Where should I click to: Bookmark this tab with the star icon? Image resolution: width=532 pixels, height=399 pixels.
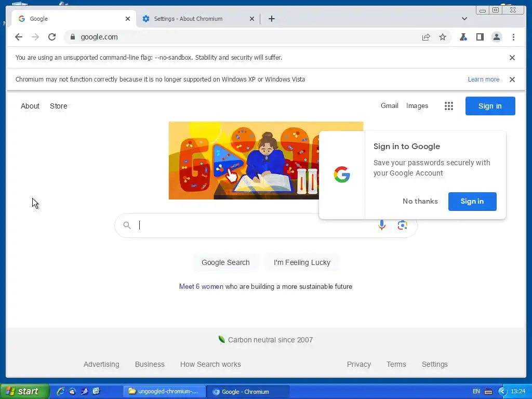coord(443,37)
